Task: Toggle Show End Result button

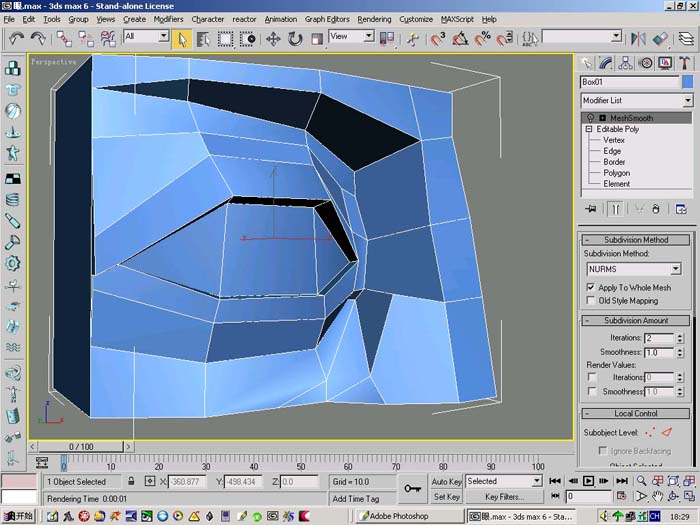Action: (x=615, y=209)
